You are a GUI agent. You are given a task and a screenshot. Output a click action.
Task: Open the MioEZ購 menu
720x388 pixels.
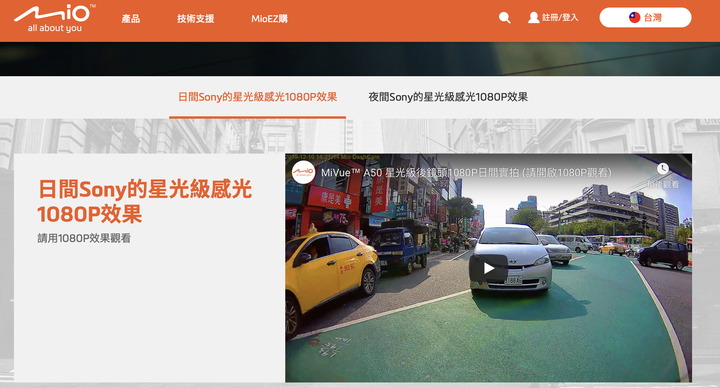(269, 19)
